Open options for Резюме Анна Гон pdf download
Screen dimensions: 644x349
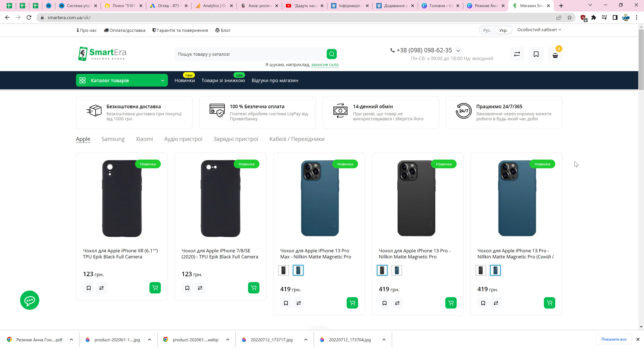pos(71,339)
